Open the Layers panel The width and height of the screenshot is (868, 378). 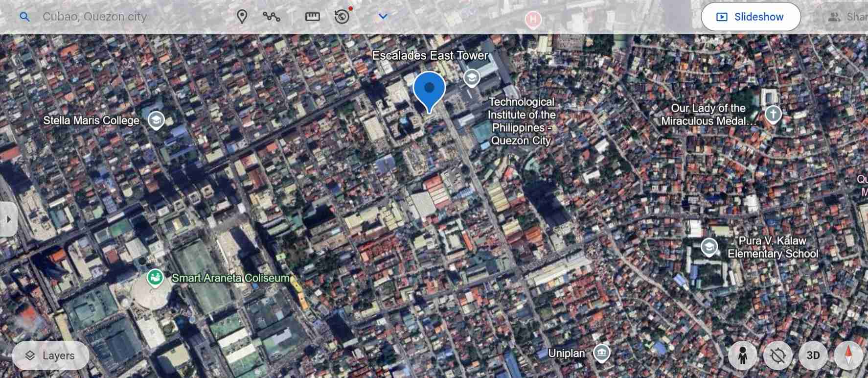point(51,355)
